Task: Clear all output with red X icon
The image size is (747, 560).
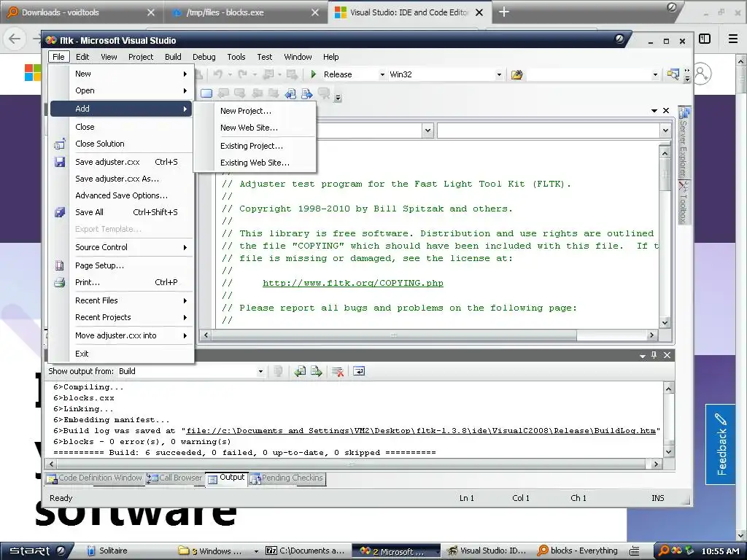Action: pos(338,371)
